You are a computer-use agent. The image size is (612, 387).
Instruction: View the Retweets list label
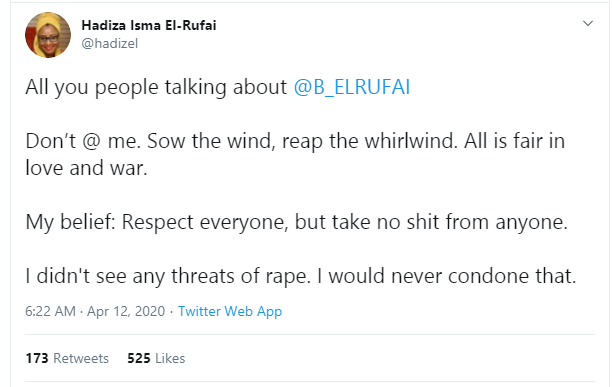pyautogui.click(x=81, y=358)
